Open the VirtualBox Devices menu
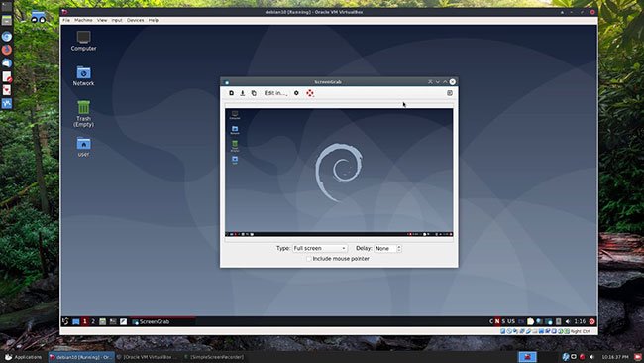644x363 pixels. (135, 20)
